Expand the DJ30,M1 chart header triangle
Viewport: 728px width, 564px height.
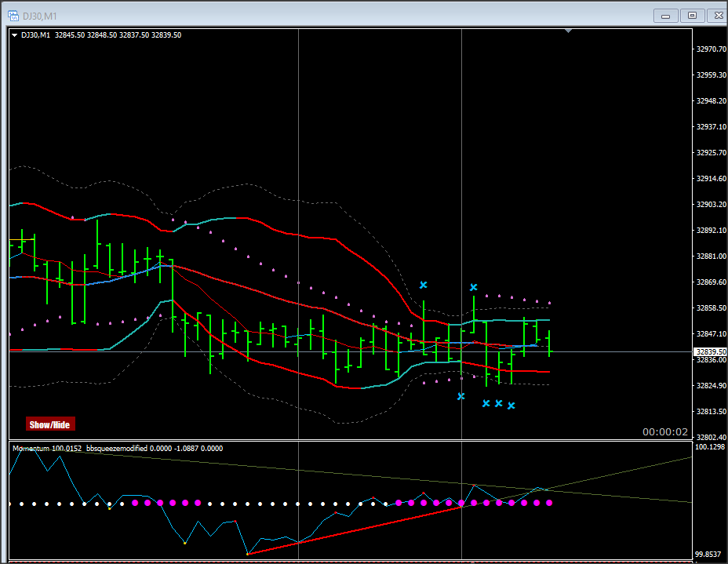pos(14,35)
